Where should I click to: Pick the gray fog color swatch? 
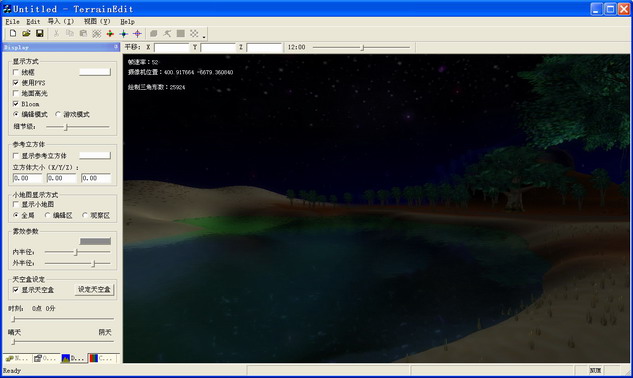click(95, 242)
